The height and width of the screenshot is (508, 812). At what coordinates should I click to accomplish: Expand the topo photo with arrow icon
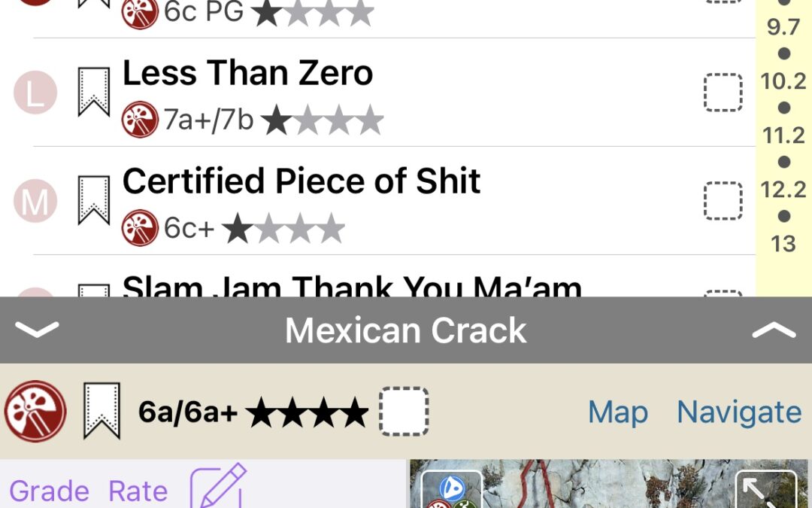click(766, 489)
